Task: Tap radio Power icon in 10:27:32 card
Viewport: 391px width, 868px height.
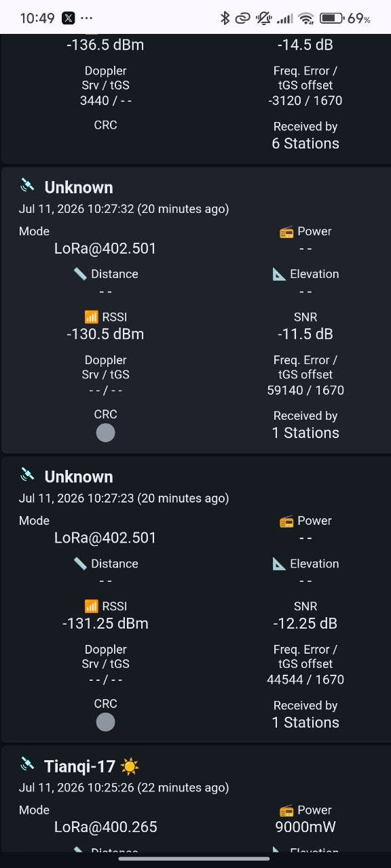Action: (x=286, y=232)
